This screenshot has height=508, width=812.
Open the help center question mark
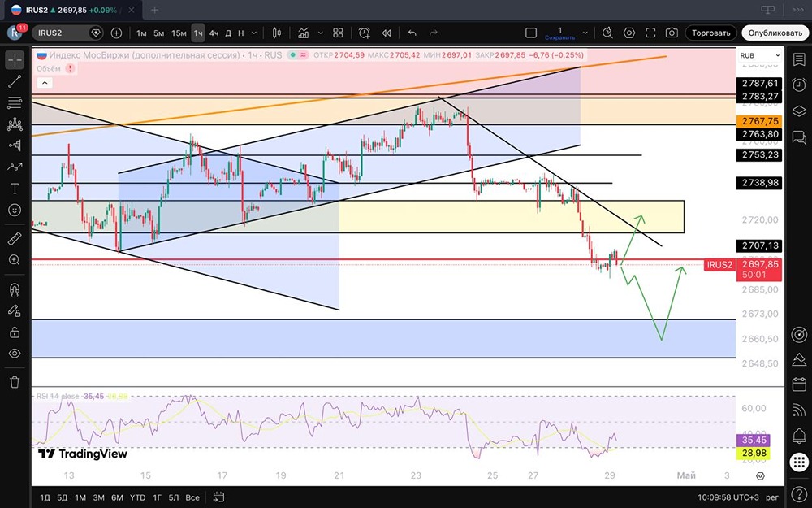click(x=799, y=495)
